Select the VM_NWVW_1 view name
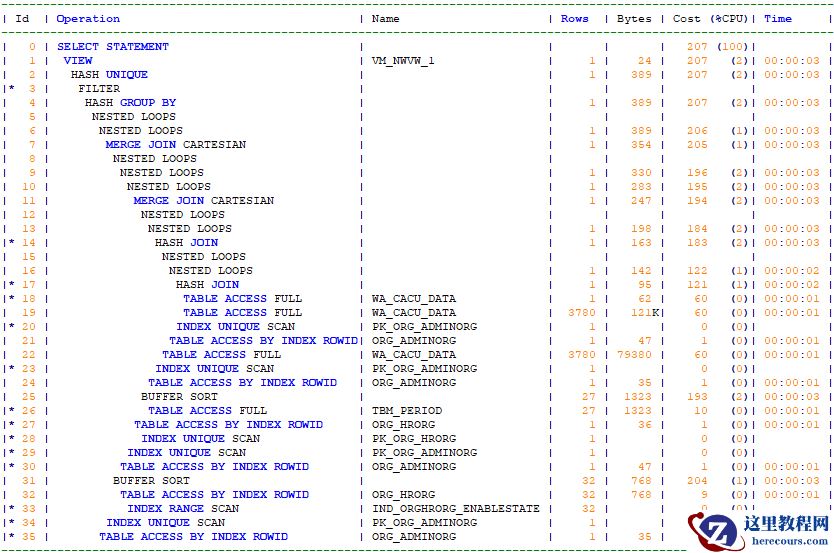The height and width of the screenshot is (553, 834). (403, 61)
